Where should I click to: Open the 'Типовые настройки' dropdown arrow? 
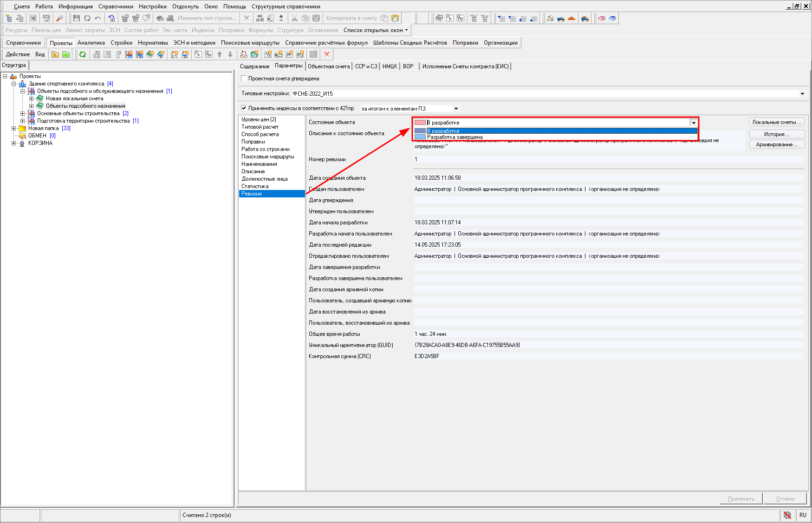pos(802,94)
